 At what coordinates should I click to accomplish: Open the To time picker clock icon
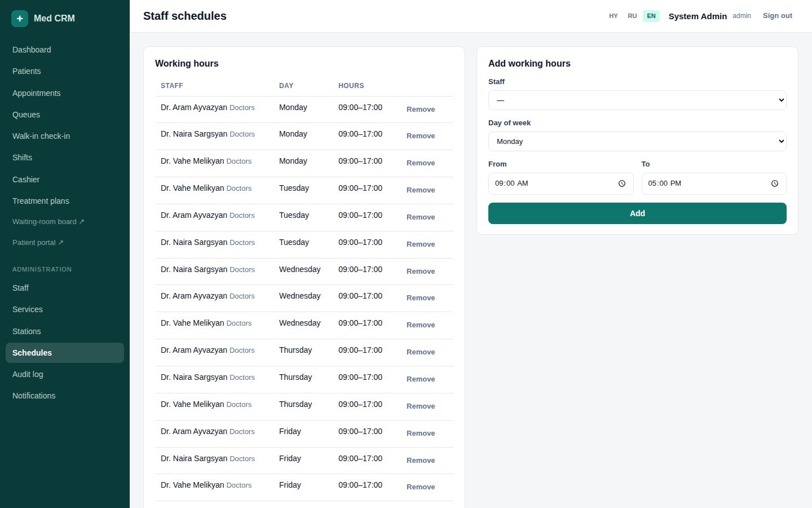pyautogui.click(x=775, y=183)
